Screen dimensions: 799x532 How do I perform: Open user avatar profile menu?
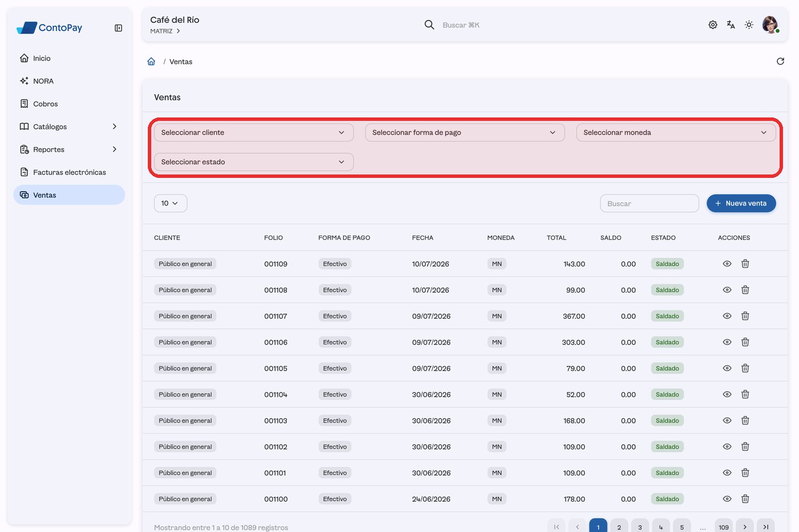click(x=770, y=25)
